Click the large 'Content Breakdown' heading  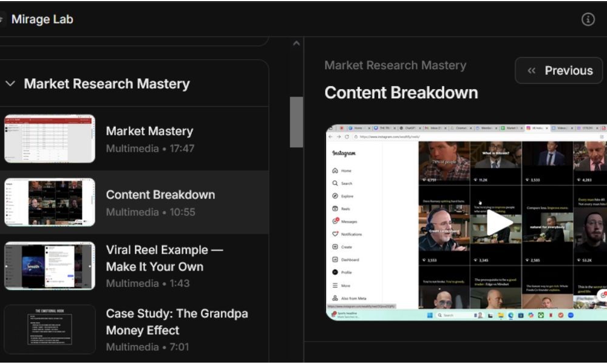[401, 93]
